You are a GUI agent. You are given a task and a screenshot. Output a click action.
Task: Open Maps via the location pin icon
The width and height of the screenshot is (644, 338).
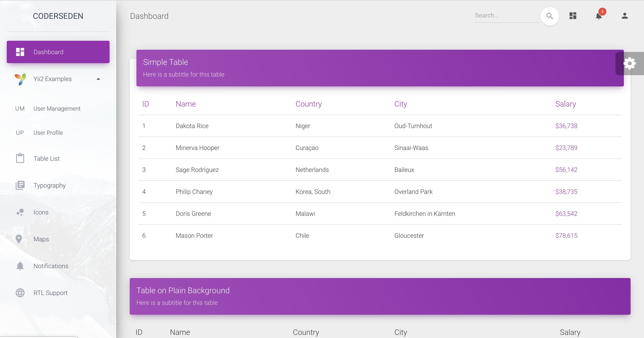click(x=20, y=239)
